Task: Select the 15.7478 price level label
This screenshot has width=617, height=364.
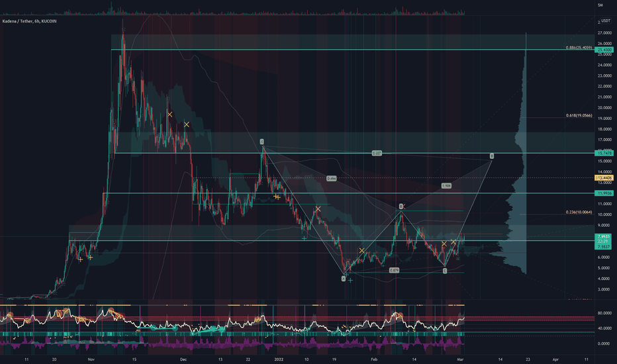Action: [605, 153]
